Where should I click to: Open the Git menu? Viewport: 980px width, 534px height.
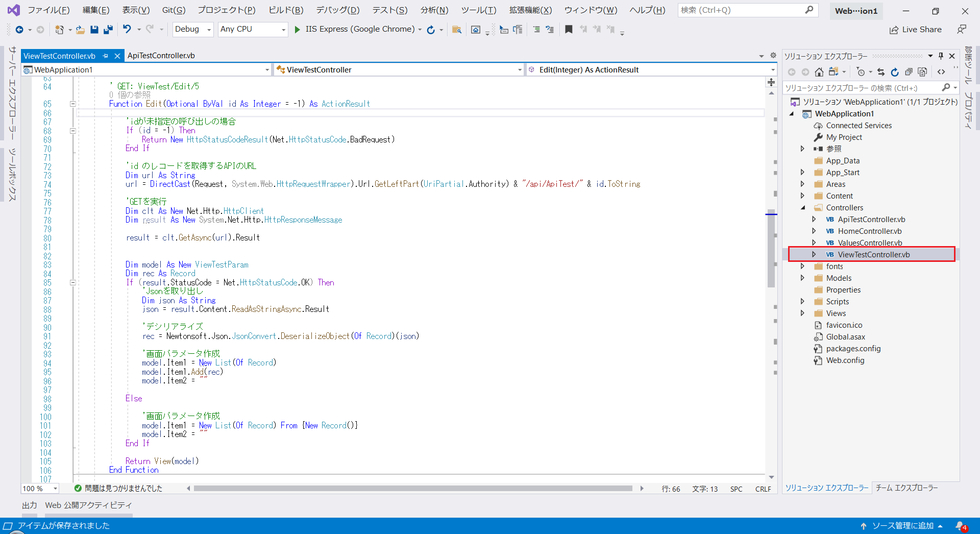point(173,10)
